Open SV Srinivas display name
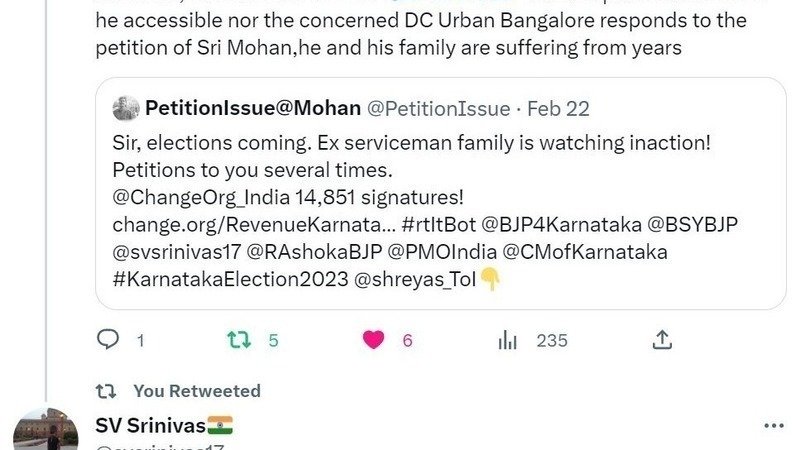The image size is (800, 450). pos(151,425)
